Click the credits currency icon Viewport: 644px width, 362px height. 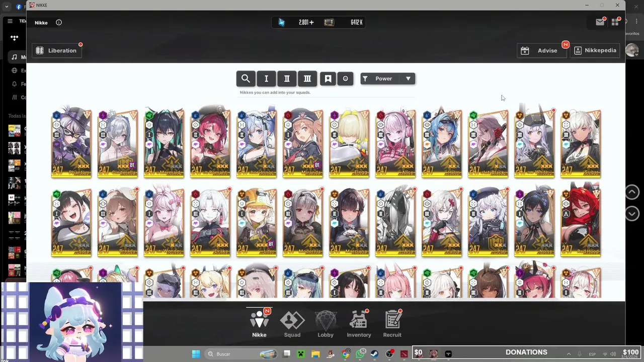(x=329, y=22)
